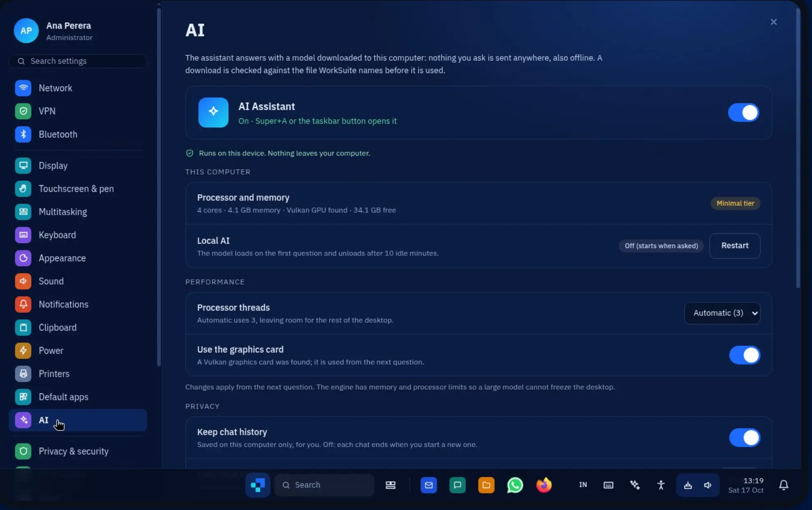812x510 pixels.
Task: Click the taskbar Search box
Action: point(324,485)
